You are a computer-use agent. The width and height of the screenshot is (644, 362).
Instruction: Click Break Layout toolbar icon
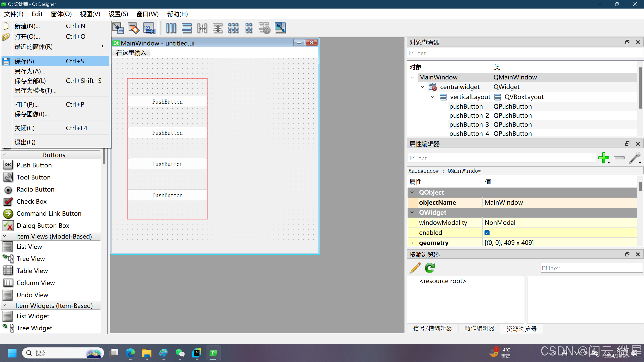tap(264, 28)
